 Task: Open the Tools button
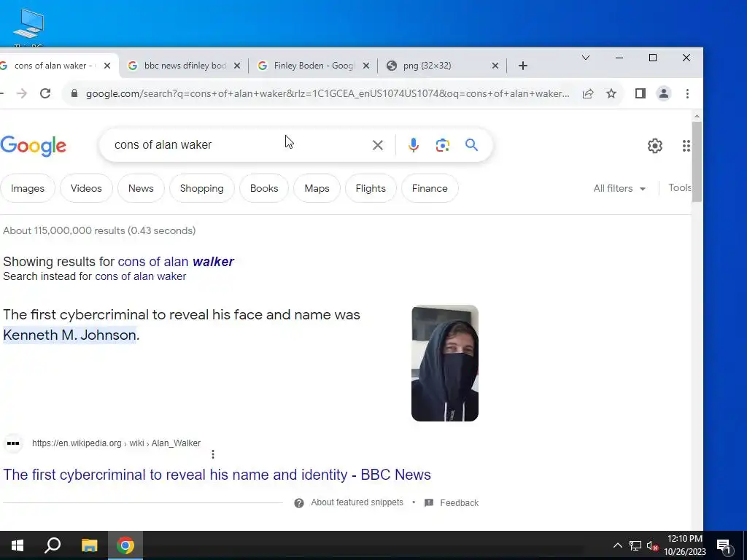(679, 187)
